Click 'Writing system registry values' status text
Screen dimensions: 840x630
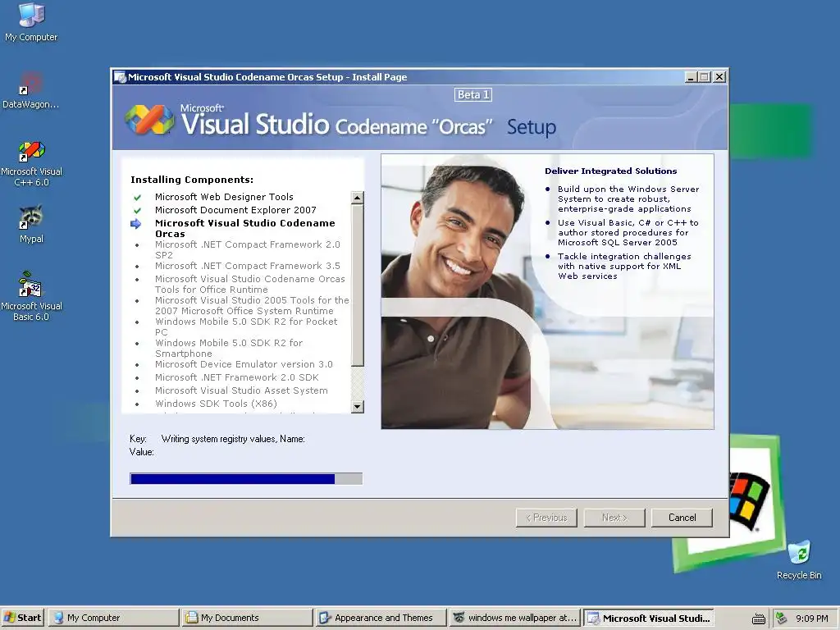pos(233,439)
